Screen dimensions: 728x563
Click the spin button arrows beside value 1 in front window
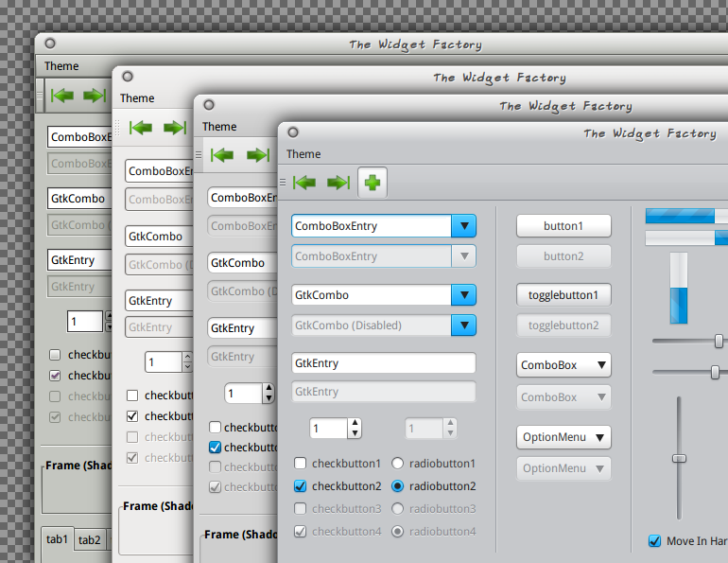[x=355, y=428]
